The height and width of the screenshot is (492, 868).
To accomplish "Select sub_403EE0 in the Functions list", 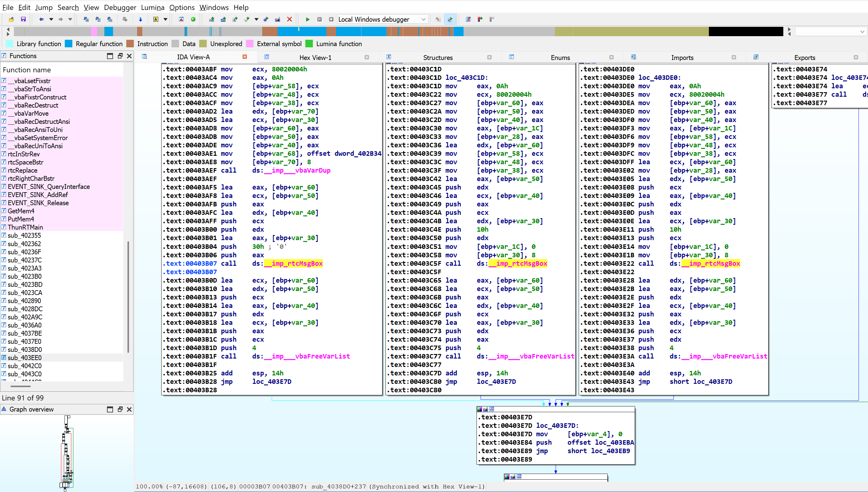I will click(61, 358).
